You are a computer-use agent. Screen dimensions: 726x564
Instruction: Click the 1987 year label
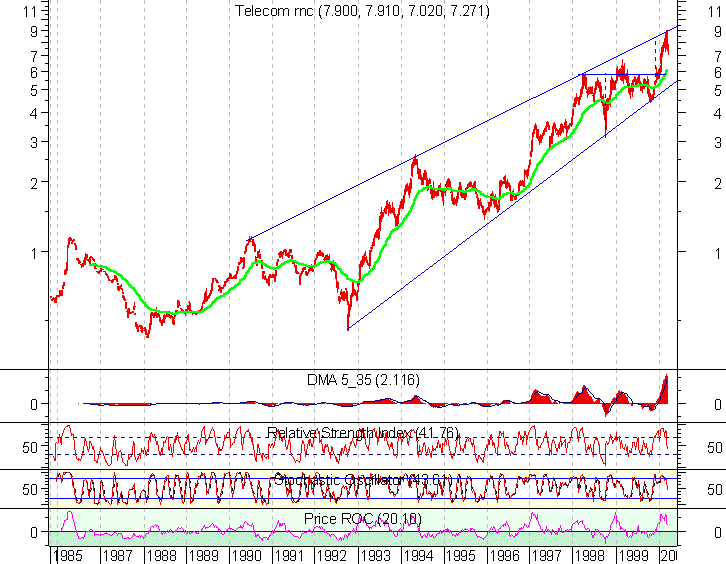coord(117,555)
